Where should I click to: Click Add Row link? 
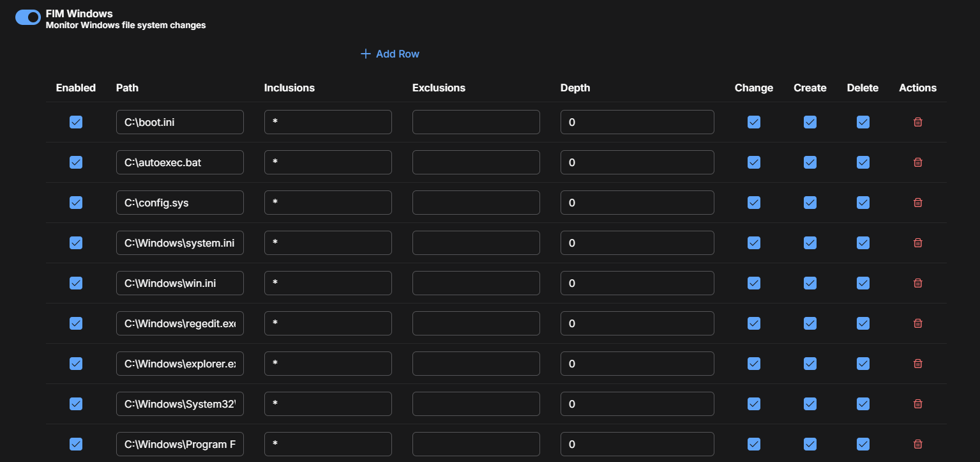pos(390,54)
